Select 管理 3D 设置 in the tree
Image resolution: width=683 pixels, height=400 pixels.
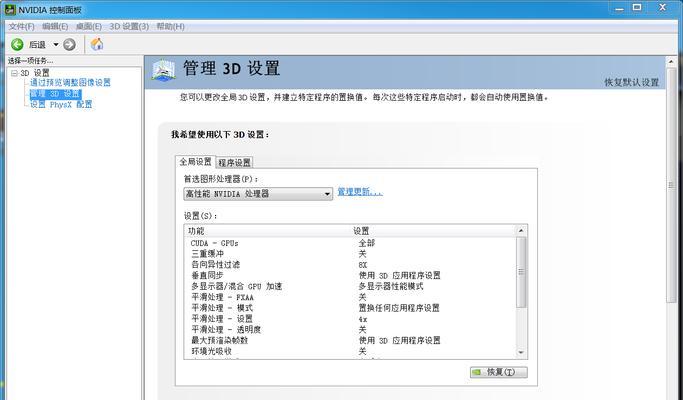tap(55, 94)
